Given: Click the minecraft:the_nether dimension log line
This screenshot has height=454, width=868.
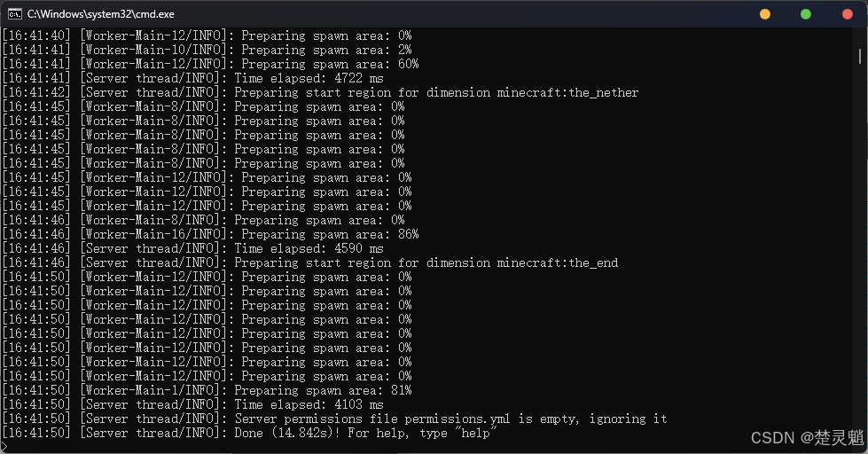Looking at the screenshot, I should click(321, 92).
